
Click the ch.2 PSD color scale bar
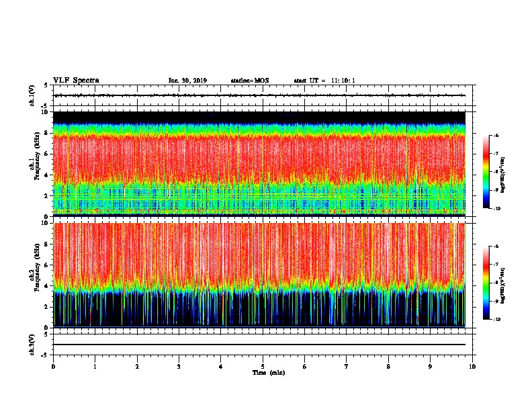pos(486,283)
